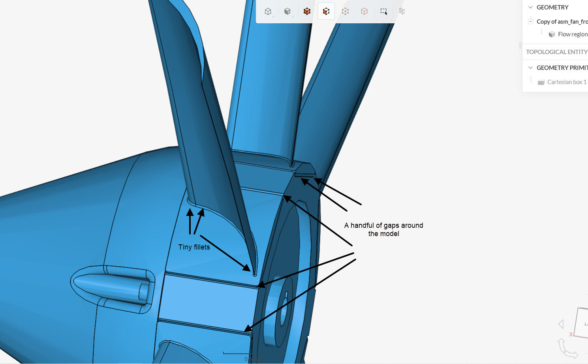Open the wireframe view orientation cube menu
Screen dimensions: 588x364
pyautogui.click(x=268, y=11)
